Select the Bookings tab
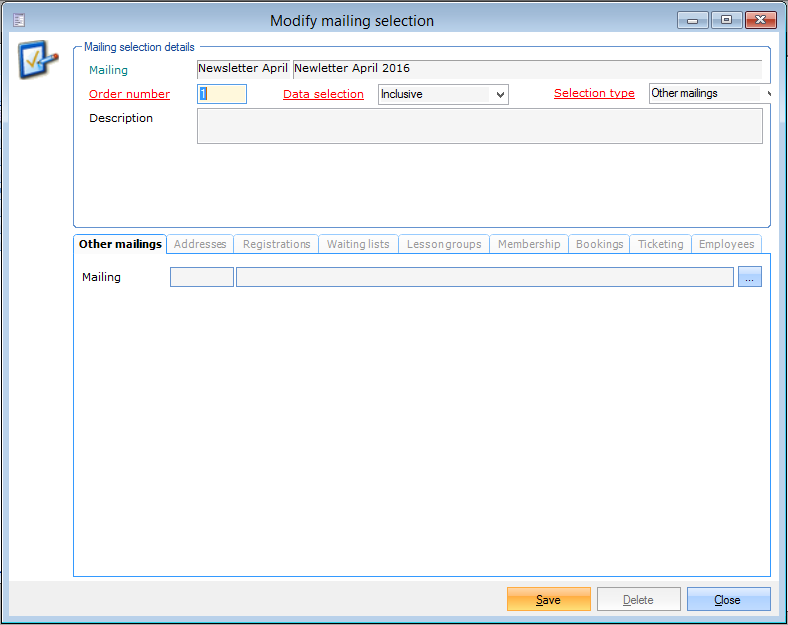This screenshot has height=625, width=788. pyautogui.click(x=599, y=244)
